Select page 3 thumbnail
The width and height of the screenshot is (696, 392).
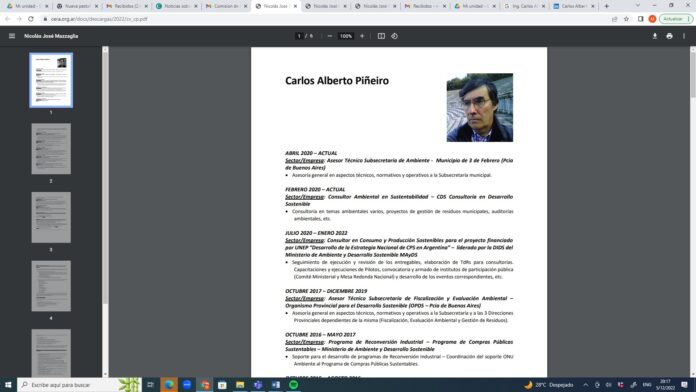pos(51,218)
